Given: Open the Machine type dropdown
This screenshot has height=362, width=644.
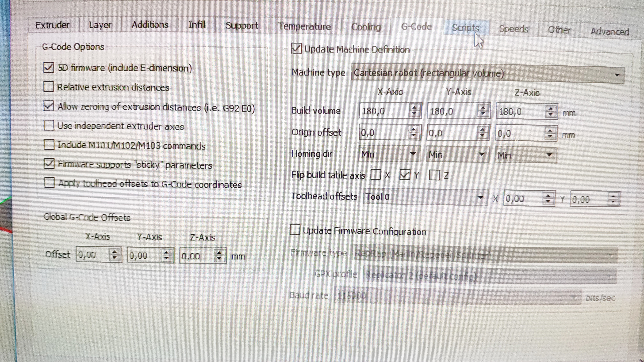Looking at the screenshot, I should (487, 74).
